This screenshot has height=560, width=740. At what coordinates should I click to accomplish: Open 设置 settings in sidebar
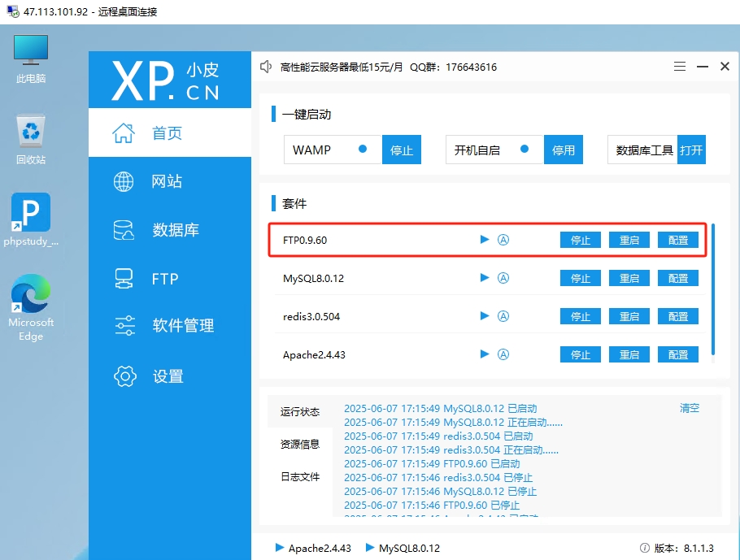pyautogui.click(x=170, y=376)
